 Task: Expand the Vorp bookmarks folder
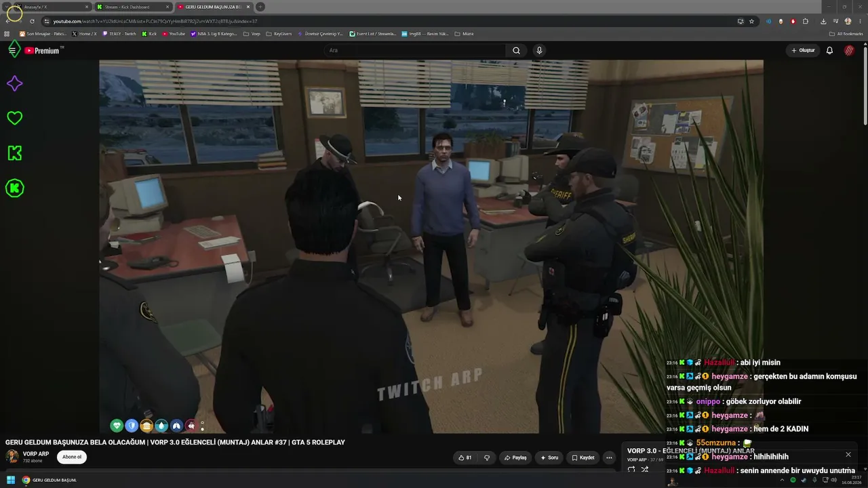[252, 34]
